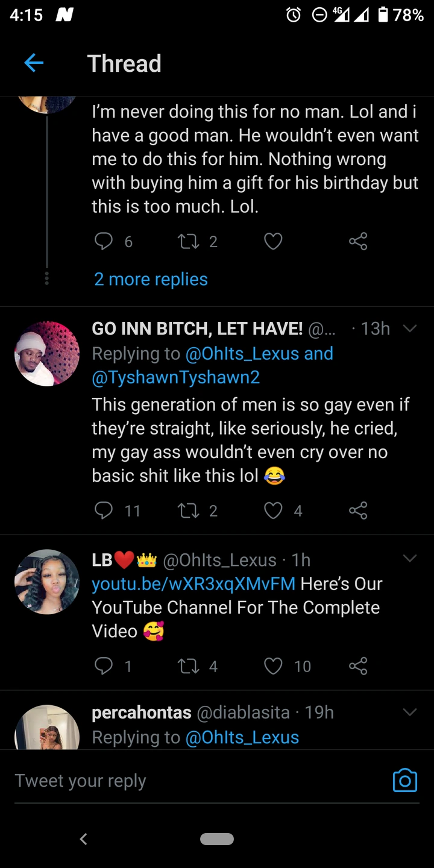
Task: Show 2 more replies
Action: (x=151, y=279)
